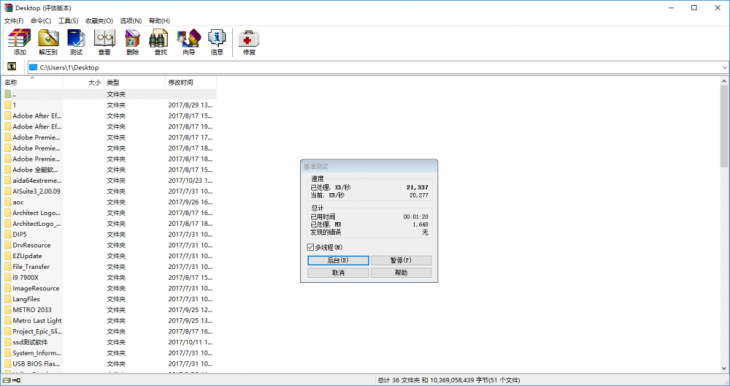Click the 测试 (Test) toolbar icon
Image resolution: width=730 pixels, height=386 pixels.
click(76, 42)
